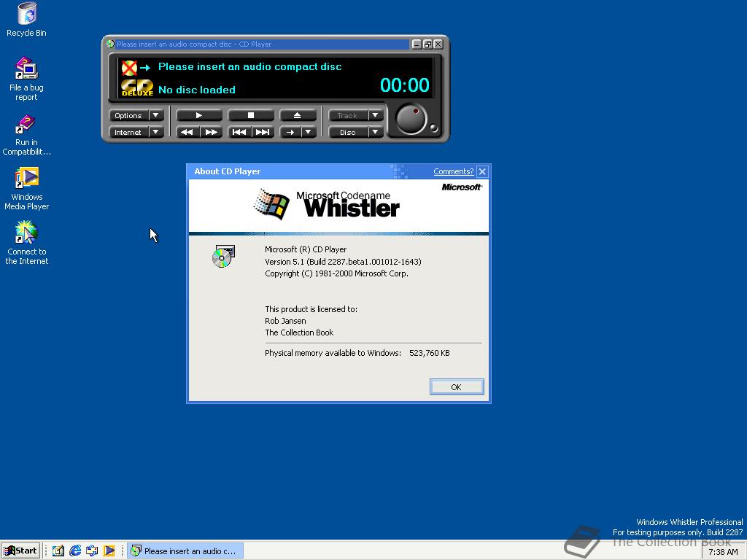Eject the disc using the eject button
Image resolution: width=747 pixels, height=560 pixels.
(x=298, y=115)
